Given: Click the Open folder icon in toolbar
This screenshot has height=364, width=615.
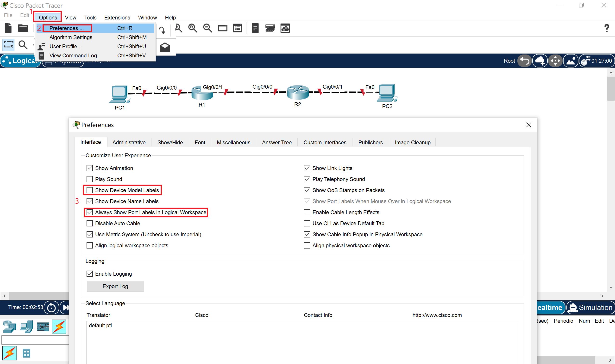Looking at the screenshot, I should 23,28.
